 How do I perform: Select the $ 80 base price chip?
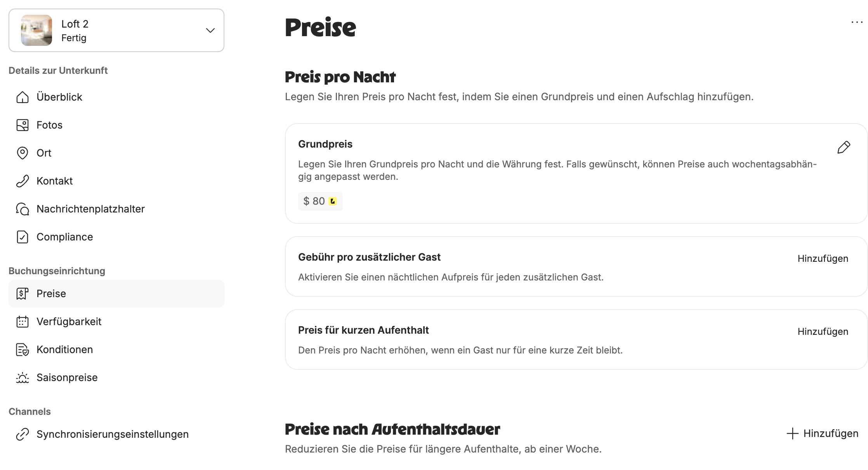pos(320,201)
